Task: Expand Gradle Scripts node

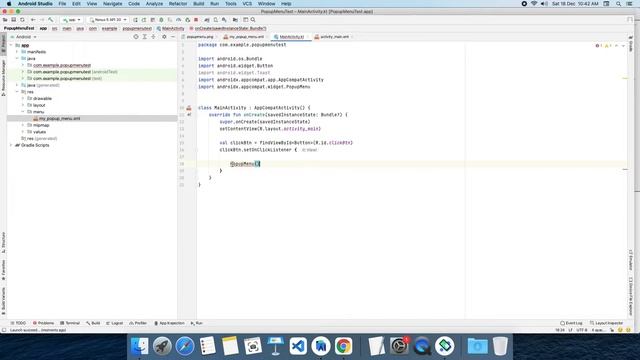Action: pos(11,145)
